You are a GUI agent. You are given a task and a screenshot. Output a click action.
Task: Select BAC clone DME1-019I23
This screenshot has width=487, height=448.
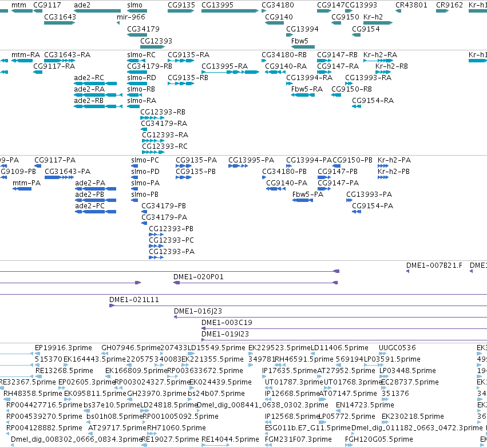point(344,340)
